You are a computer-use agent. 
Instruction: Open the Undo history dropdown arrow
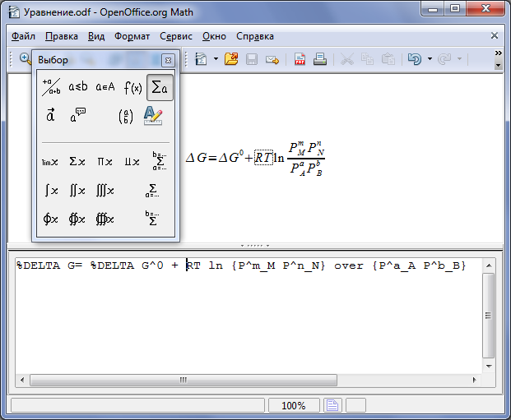point(430,59)
